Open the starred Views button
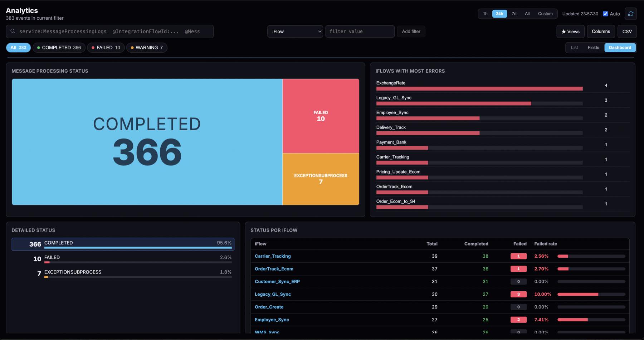Viewport: 644px width, 340px height. (x=570, y=31)
